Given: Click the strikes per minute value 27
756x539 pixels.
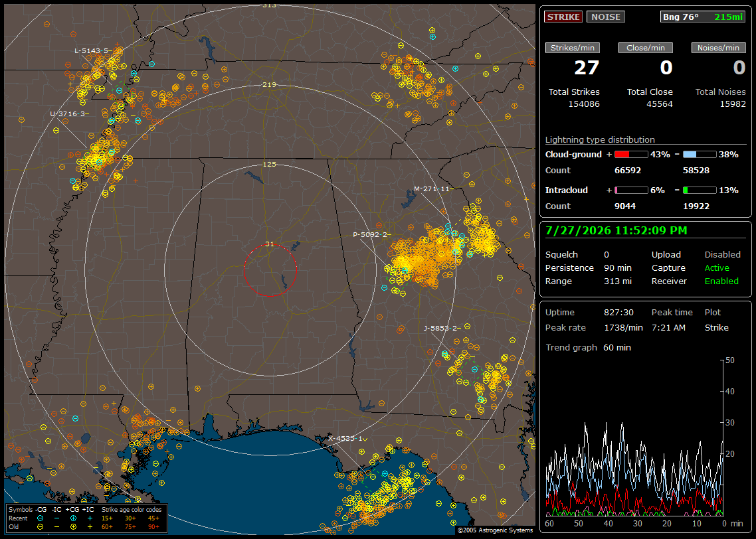Looking at the screenshot, I should point(587,68).
